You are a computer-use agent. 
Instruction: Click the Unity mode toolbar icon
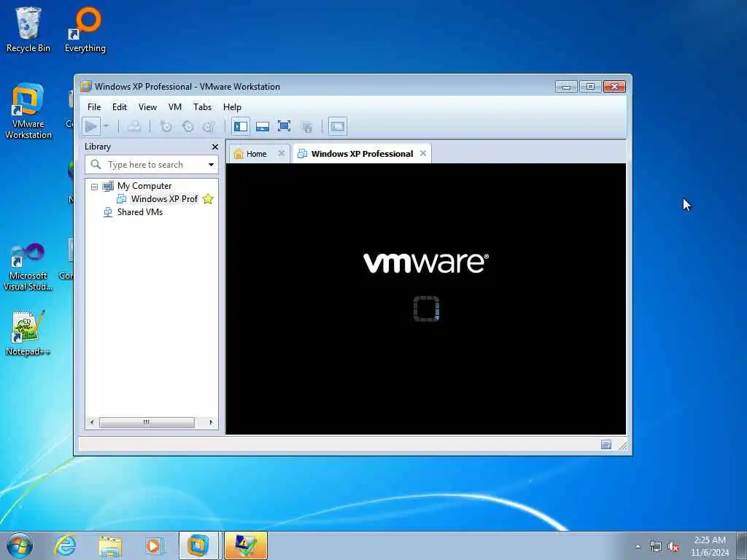pos(307,126)
